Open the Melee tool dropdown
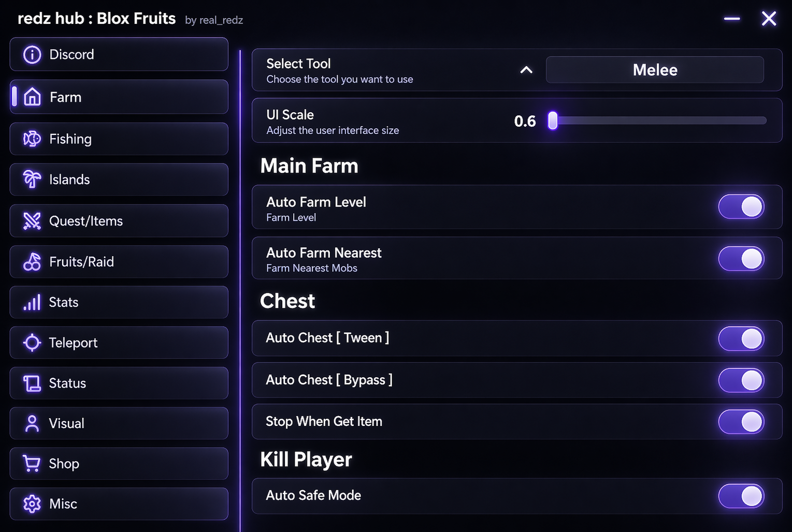The height and width of the screenshot is (532, 792). click(655, 70)
